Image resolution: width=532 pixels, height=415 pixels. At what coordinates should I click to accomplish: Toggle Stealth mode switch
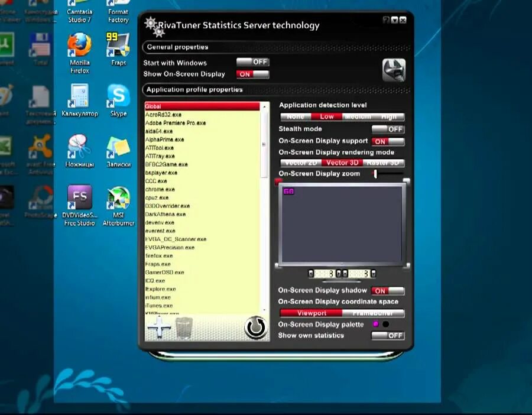[388, 129]
